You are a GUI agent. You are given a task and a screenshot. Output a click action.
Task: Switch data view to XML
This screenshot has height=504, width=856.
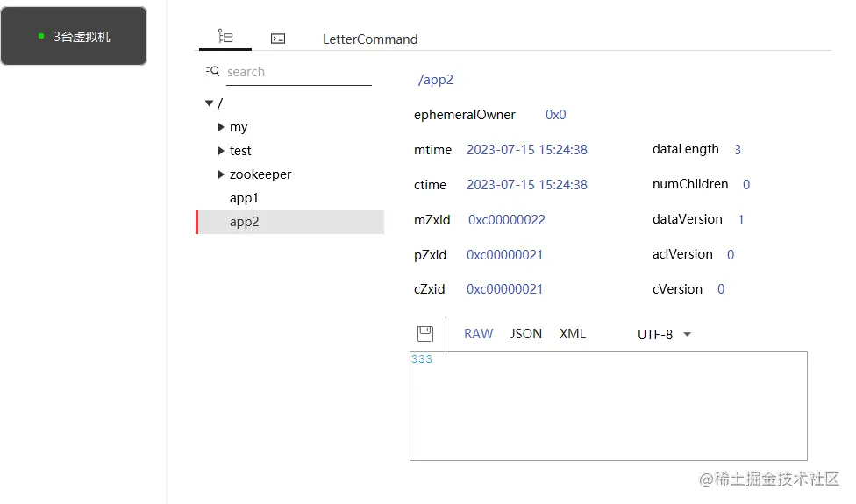[x=572, y=334]
